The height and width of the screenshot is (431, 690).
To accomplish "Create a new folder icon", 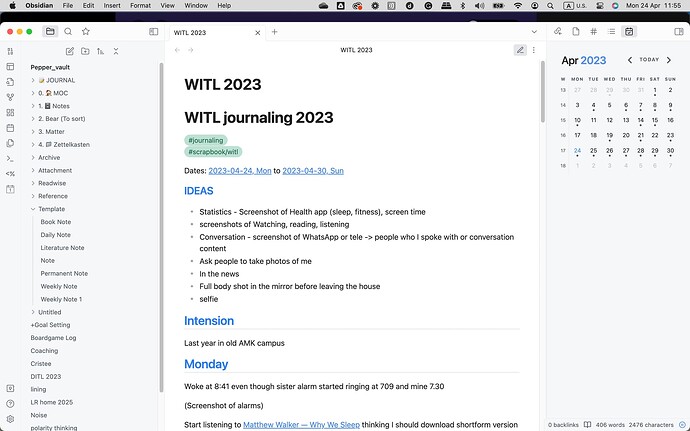I will tap(85, 51).
